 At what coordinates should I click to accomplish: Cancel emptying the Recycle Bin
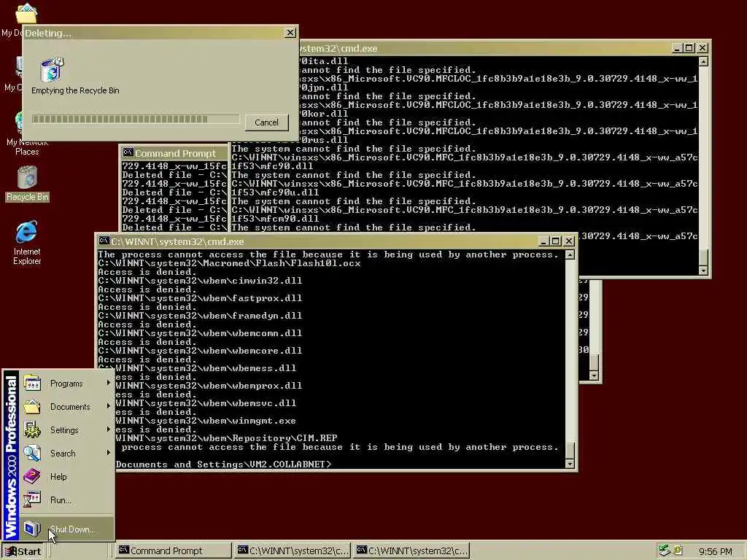(266, 122)
